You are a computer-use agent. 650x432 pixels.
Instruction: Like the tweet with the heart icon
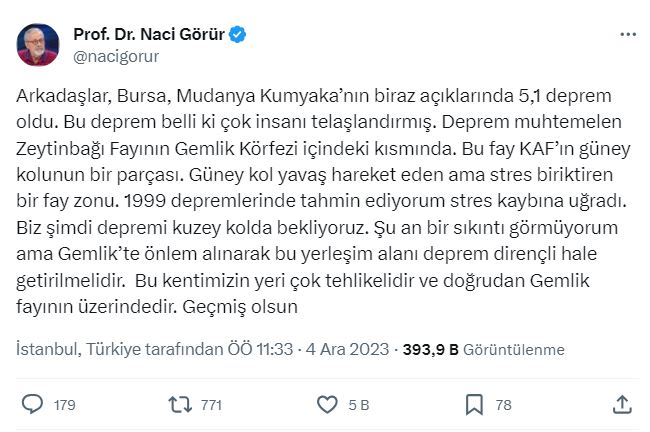[327, 404]
